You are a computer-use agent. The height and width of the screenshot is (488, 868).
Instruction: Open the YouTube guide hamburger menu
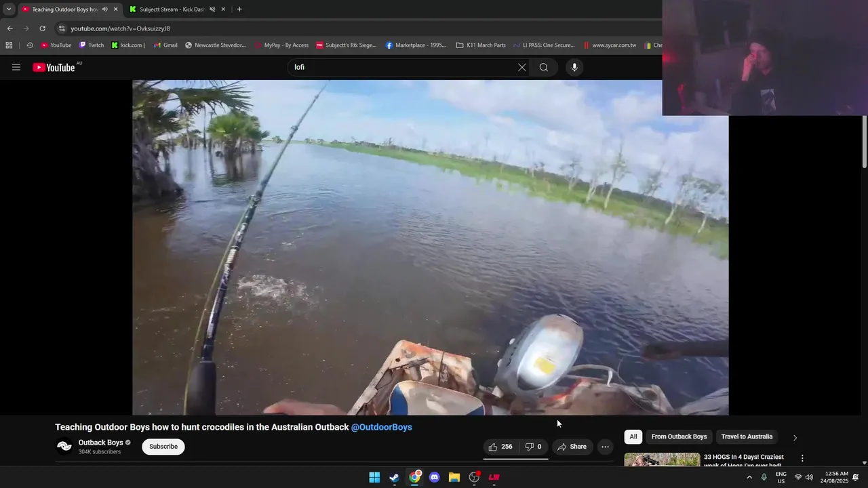pyautogui.click(x=16, y=67)
